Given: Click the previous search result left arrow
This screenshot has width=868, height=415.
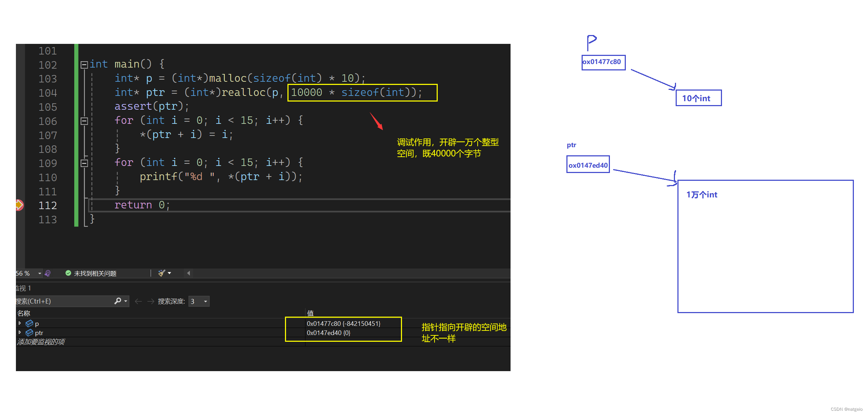Looking at the screenshot, I should pos(138,301).
